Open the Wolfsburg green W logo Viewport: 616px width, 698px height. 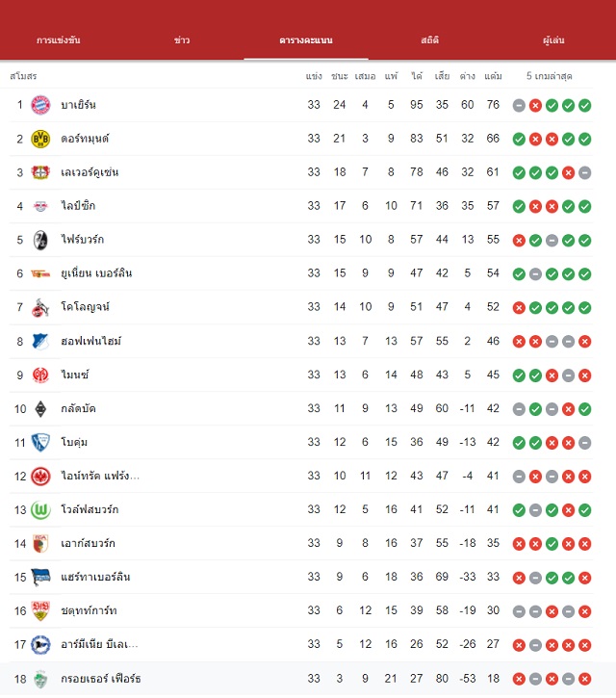pyautogui.click(x=40, y=510)
